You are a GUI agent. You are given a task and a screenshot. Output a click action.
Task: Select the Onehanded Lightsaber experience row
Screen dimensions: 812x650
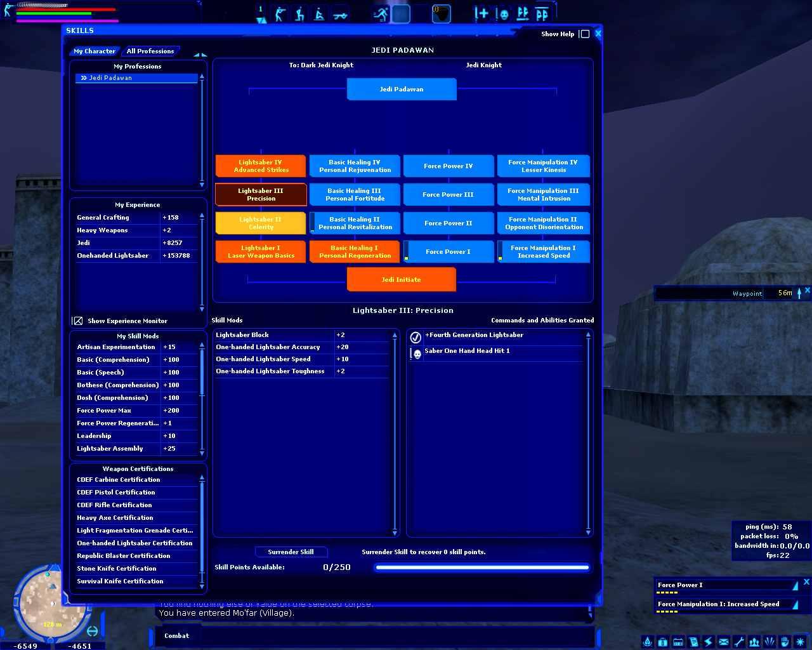click(x=137, y=255)
